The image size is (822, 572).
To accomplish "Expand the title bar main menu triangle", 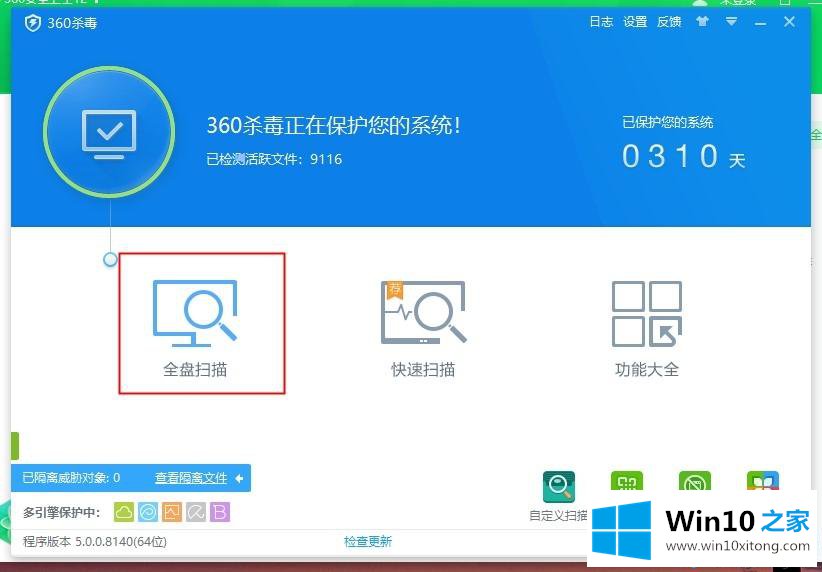I will pos(731,21).
